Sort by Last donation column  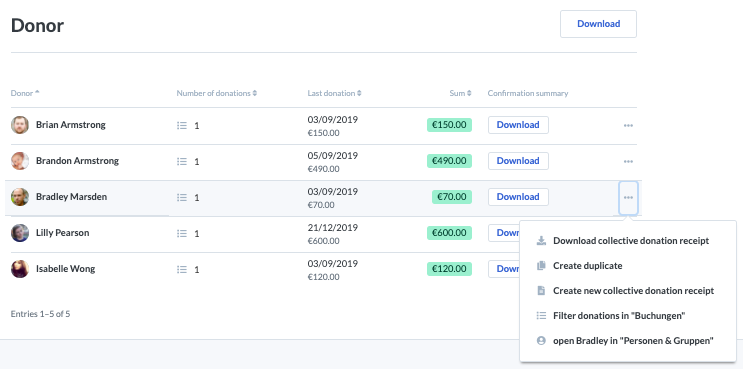point(335,93)
